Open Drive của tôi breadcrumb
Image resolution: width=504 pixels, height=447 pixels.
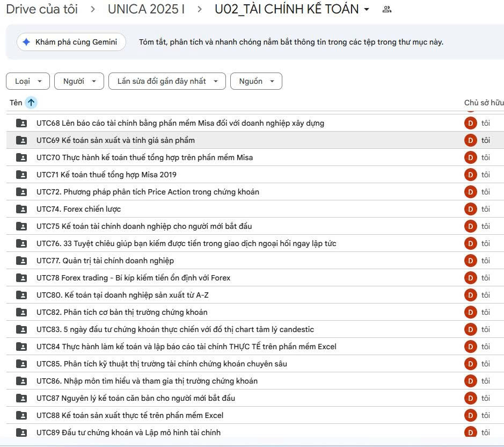point(42,9)
